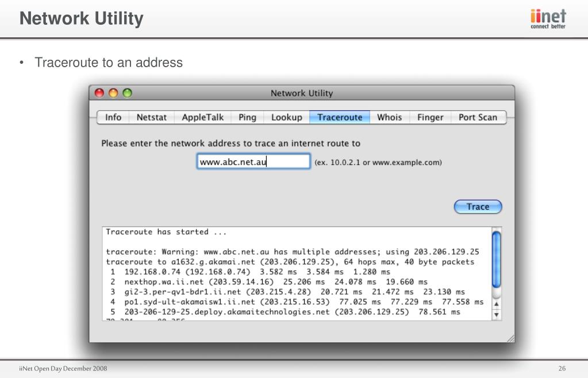This screenshot has height=378, width=588.
Task: Click the slide page number 26
Action: [x=562, y=368]
